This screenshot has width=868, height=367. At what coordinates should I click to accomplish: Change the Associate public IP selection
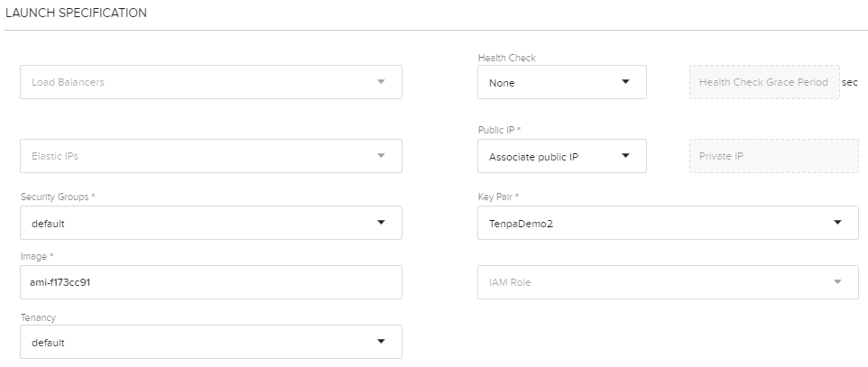coord(550,156)
